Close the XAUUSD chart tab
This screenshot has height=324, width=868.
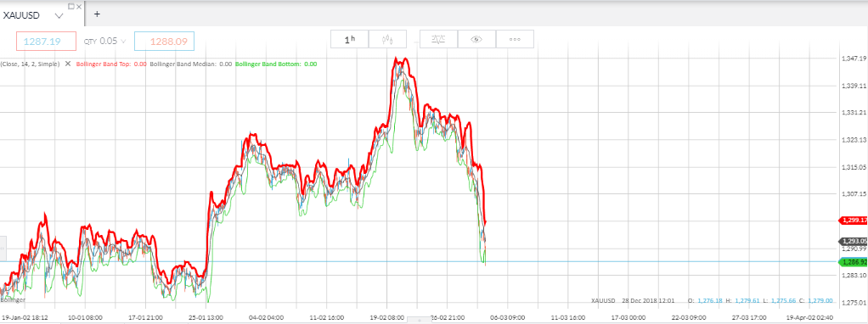click(x=79, y=6)
